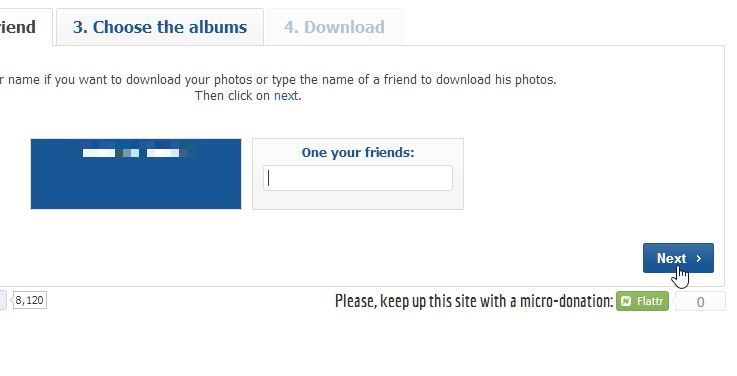Open the 3. Choose the albums tab

pyautogui.click(x=160, y=27)
